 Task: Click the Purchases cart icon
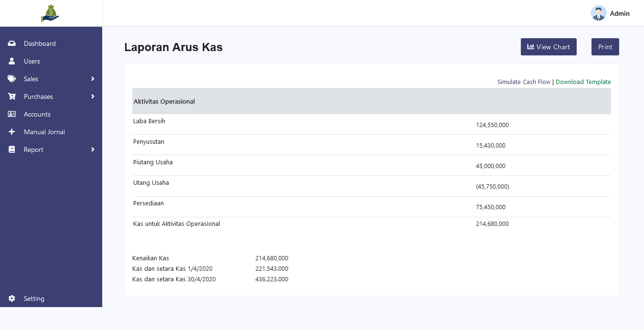pos(12,96)
